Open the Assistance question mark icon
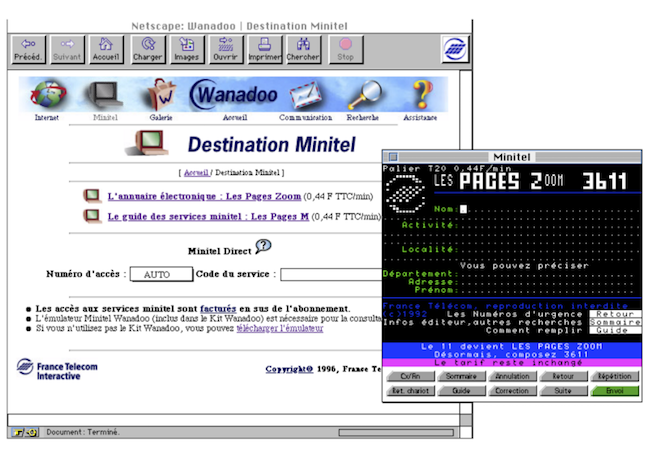Viewport: 650px width, 459px height. [421, 96]
